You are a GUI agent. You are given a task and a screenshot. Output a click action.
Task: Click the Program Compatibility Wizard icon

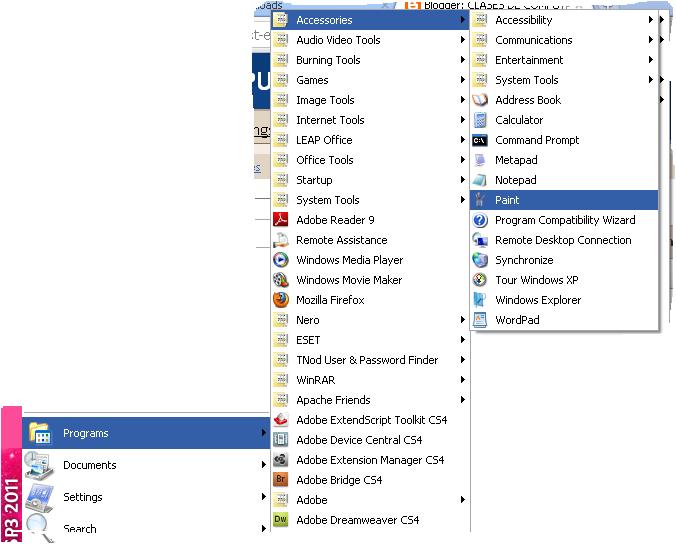click(x=479, y=220)
